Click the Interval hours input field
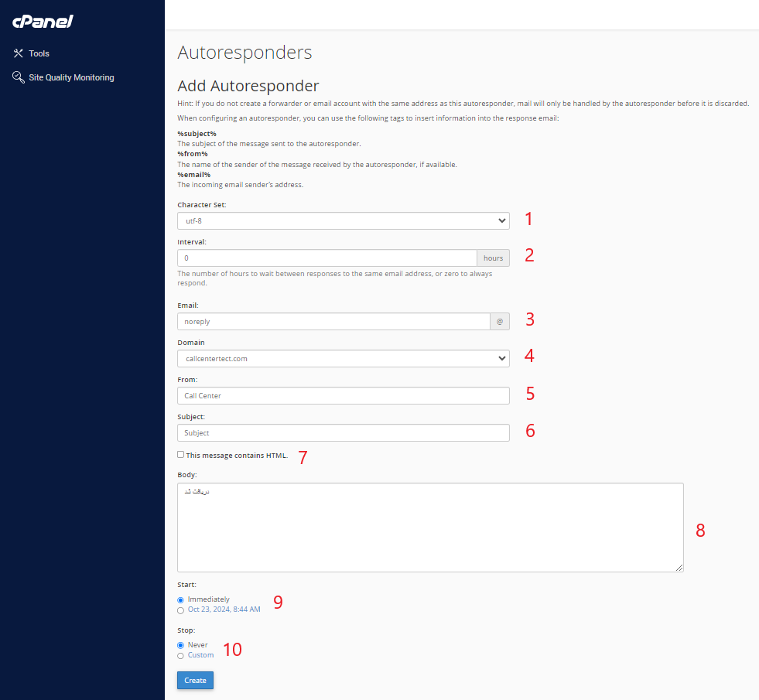Viewport: 759px width, 700px height. click(327, 258)
